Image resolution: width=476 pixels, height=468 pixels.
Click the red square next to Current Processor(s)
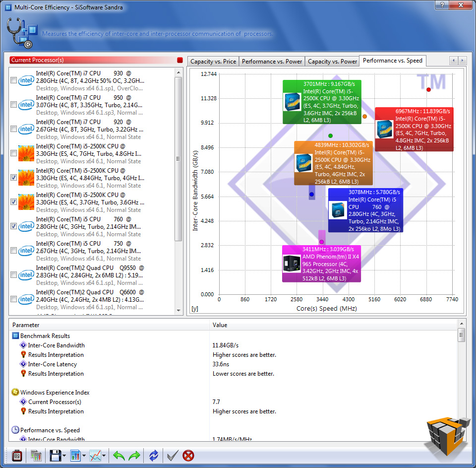click(179, 60)
